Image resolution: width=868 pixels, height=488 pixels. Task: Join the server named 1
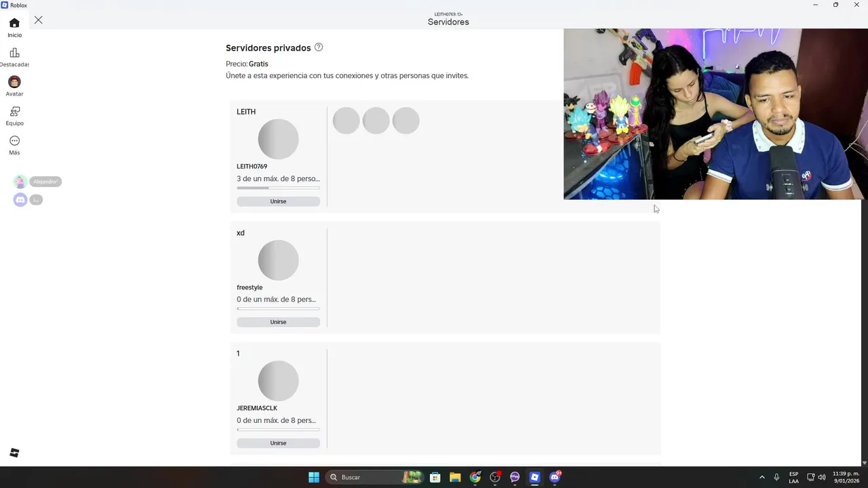point(278,443)
